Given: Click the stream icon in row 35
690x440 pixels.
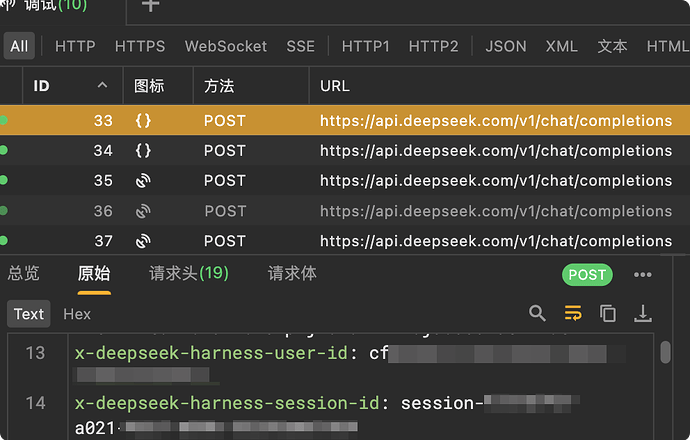Looking at the screenshot, I should [x=143, y=180].
